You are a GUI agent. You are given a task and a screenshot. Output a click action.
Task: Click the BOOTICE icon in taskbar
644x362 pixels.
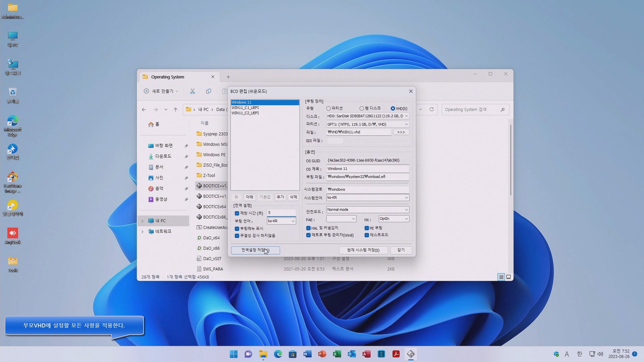click(411, 354)
